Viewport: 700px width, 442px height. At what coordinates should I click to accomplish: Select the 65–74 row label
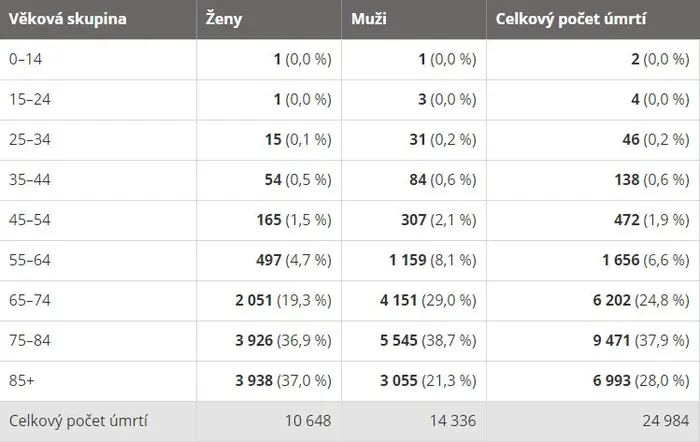coord(29,300)
